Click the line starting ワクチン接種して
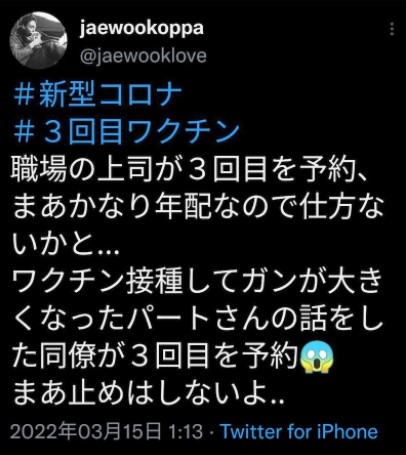 [x=197, y=282]
